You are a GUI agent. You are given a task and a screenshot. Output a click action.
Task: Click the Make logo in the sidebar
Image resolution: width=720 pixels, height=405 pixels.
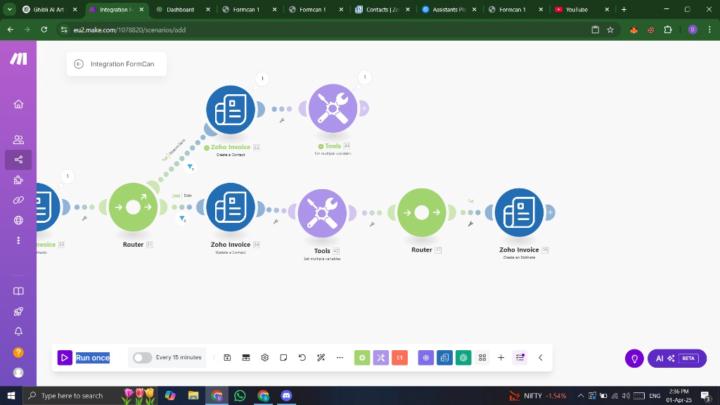[18, 59]
